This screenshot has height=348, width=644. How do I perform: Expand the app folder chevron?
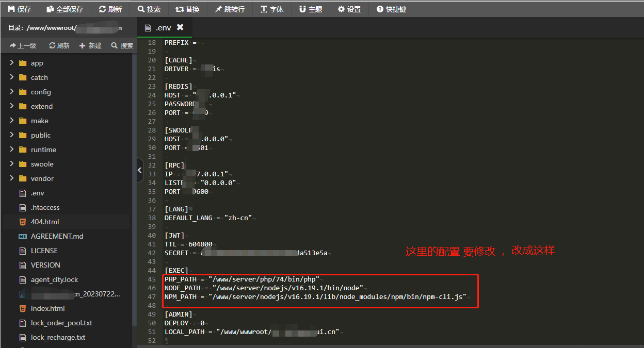(11, 63)
